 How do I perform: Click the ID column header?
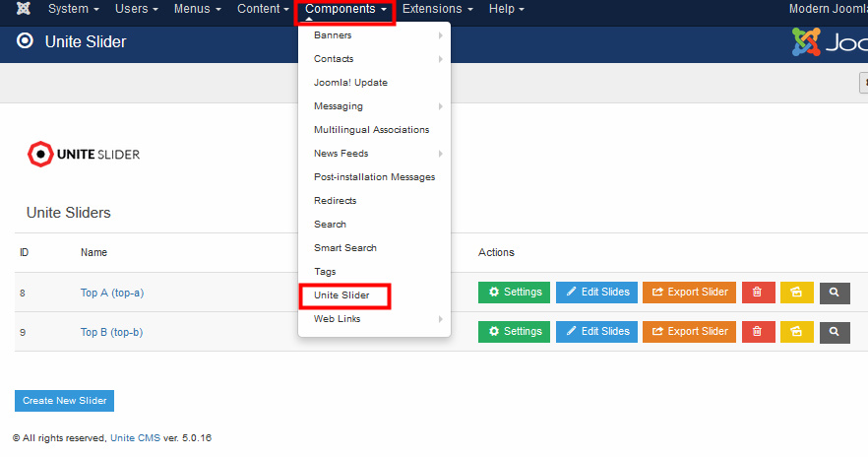[24, 252]
